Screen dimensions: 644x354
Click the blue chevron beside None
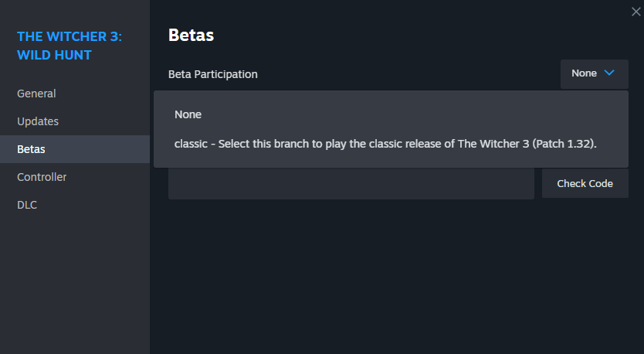pyautogui.click(x=609, y=73)
